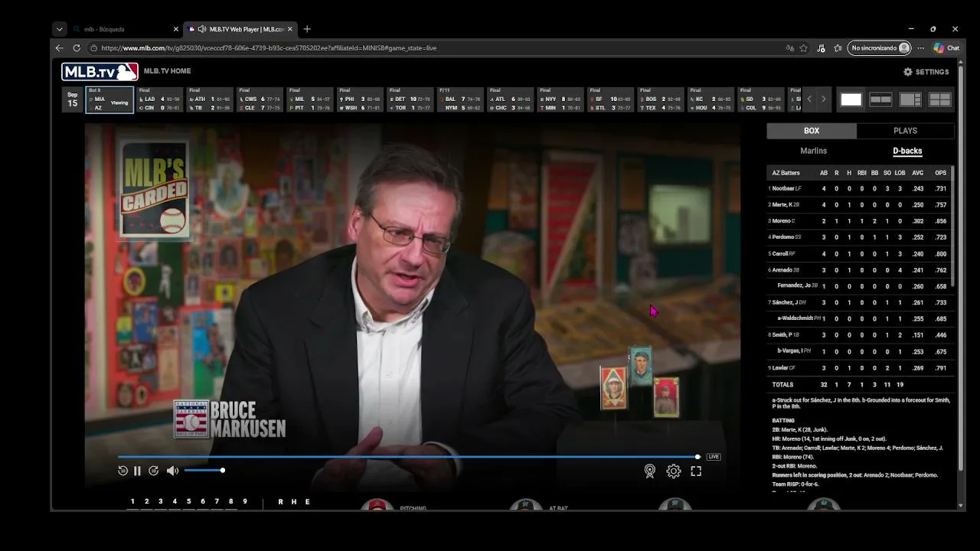Select two-video split layout
The image size is (980, 551).
(x=880, y=99)
